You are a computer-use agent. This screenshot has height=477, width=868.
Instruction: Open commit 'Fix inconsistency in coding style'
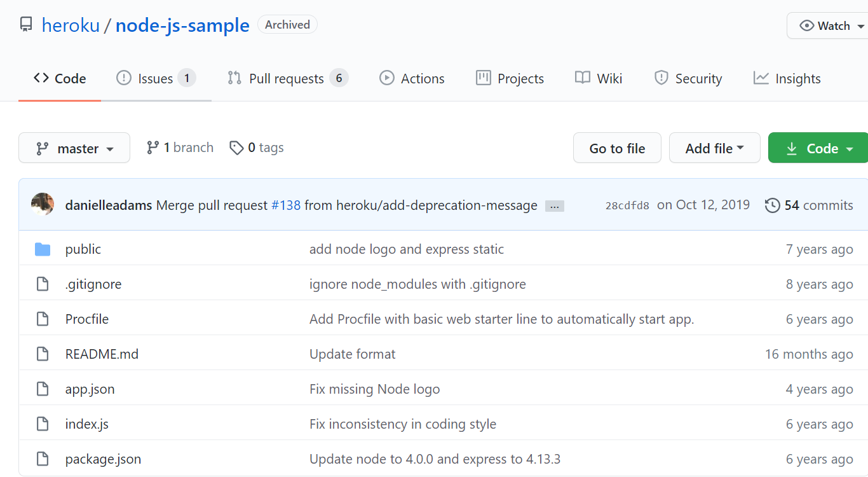(x=403, y=424)
